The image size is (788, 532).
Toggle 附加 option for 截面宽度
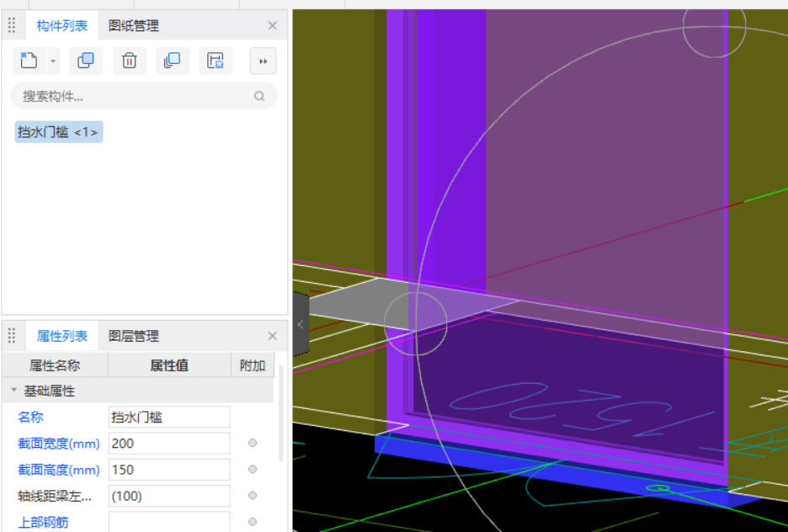[x=253, y=443]
